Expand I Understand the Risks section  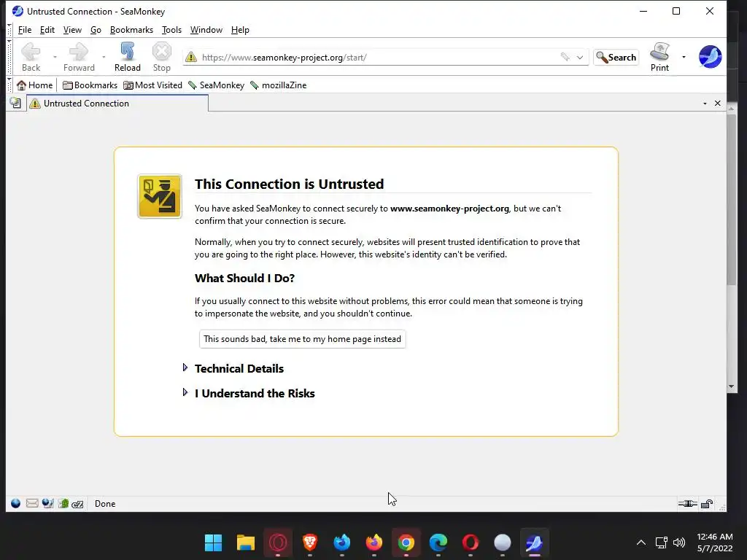pyautogui.click(x=255, y=393)
